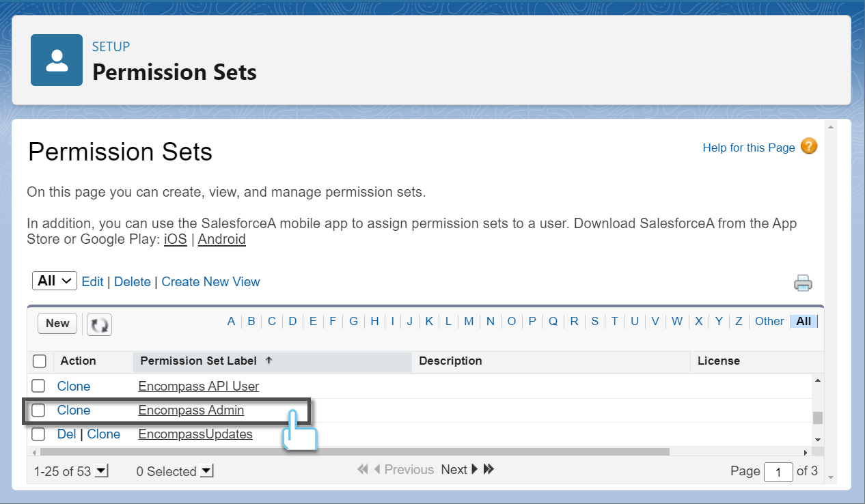This screenshot has height=504, width=865.
Task: Filter the list by letter E
Action: (313, 321)
